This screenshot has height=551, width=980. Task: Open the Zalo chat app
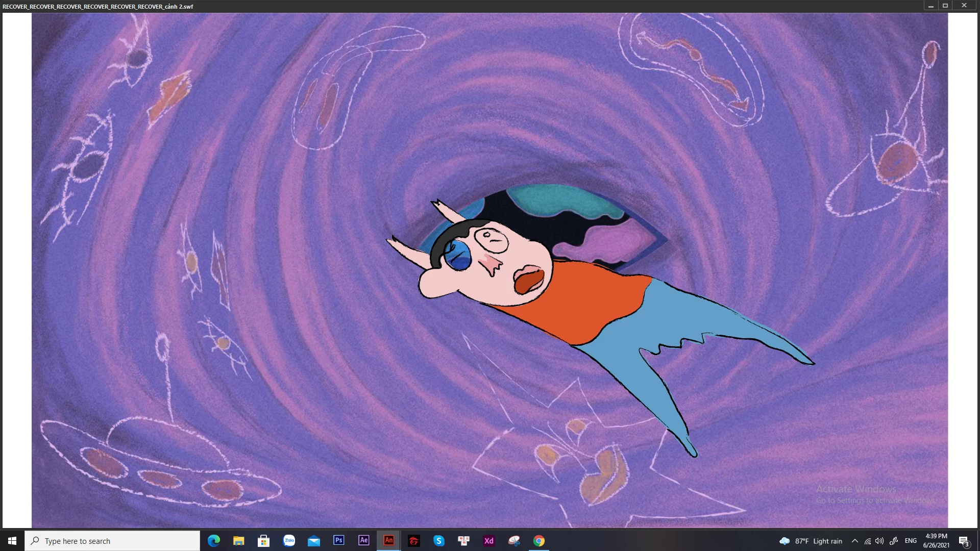(x=289, y=541)
